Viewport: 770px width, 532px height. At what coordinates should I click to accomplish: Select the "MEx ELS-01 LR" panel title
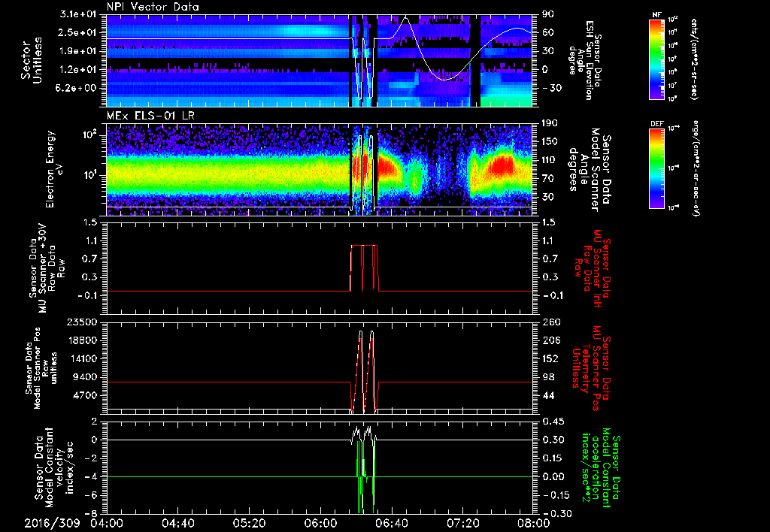coord(149,116)
